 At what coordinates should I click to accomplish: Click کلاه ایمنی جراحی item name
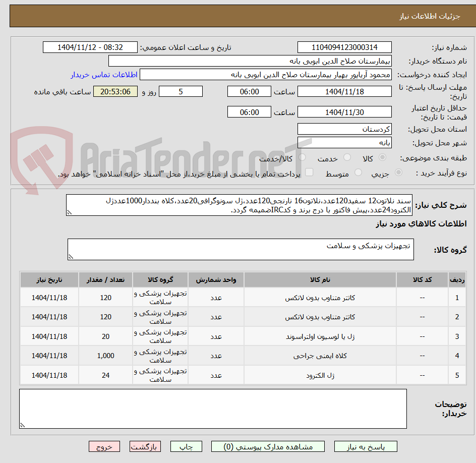[x=320, y=356]
